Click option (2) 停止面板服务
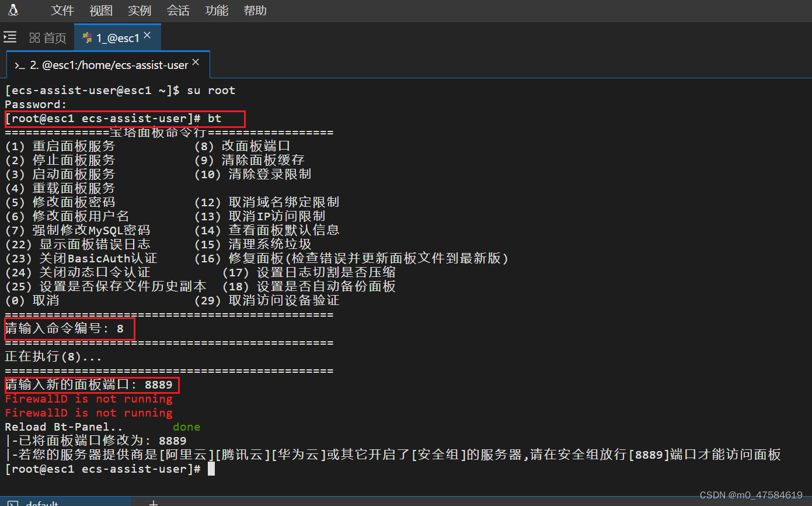The height and width of the screenshot is (506, 812). (60, 160)
